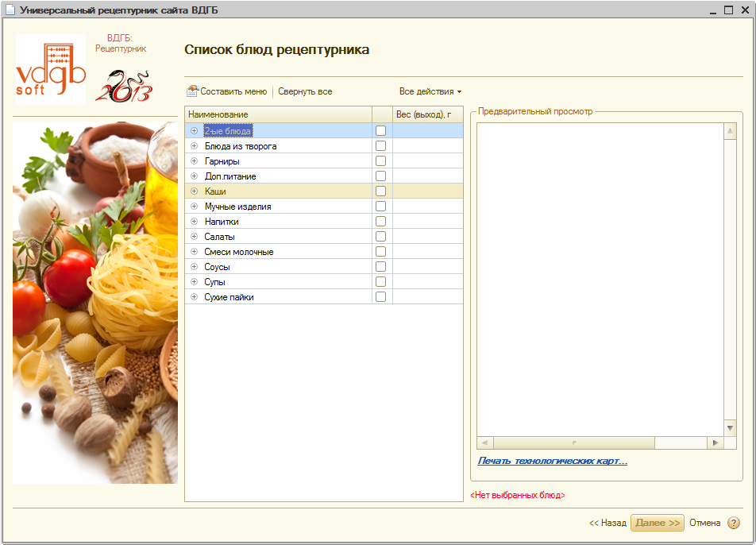Expand the Доп.питание group

click(194, 176)
